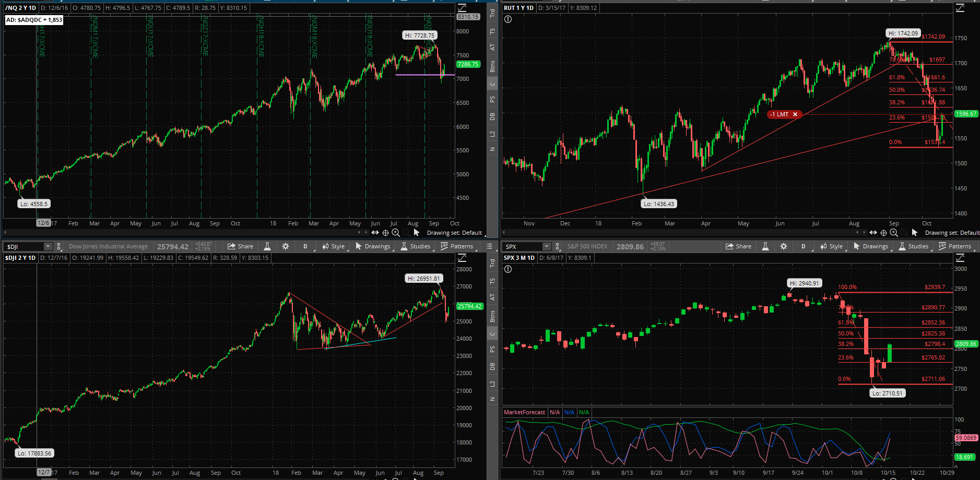
Task: Open the Style menu on the $DJI chart
Action: (334, 246)
